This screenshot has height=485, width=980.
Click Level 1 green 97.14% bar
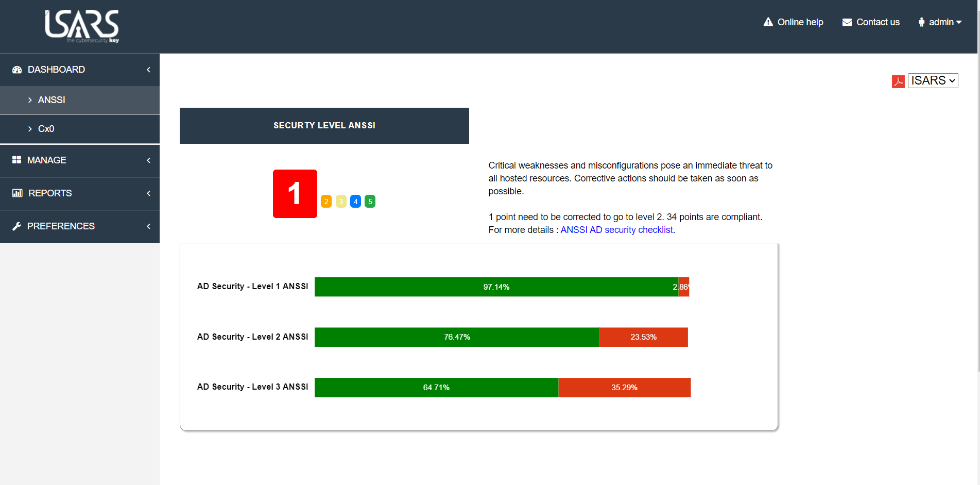[x=496, y=287]
